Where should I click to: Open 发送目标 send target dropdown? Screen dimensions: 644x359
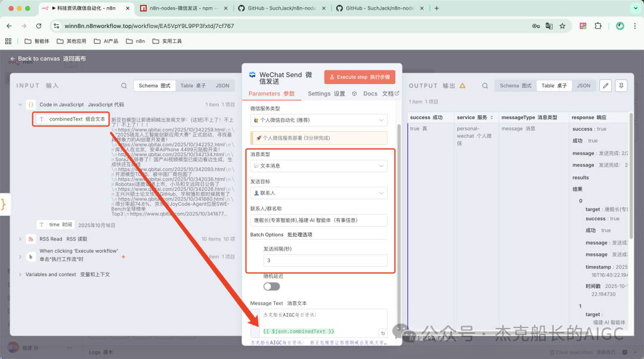[318, 193]
